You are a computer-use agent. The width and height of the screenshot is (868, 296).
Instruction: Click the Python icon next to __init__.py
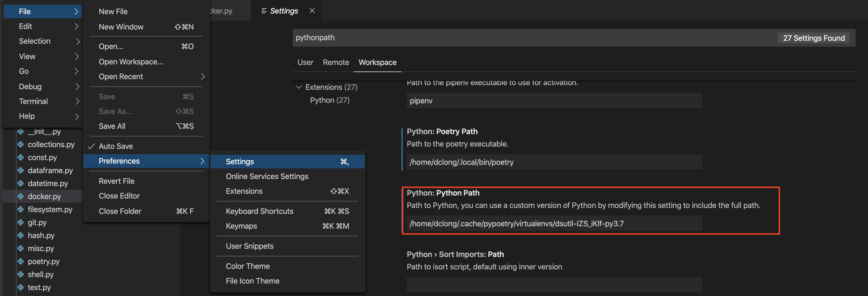point(21,131)
